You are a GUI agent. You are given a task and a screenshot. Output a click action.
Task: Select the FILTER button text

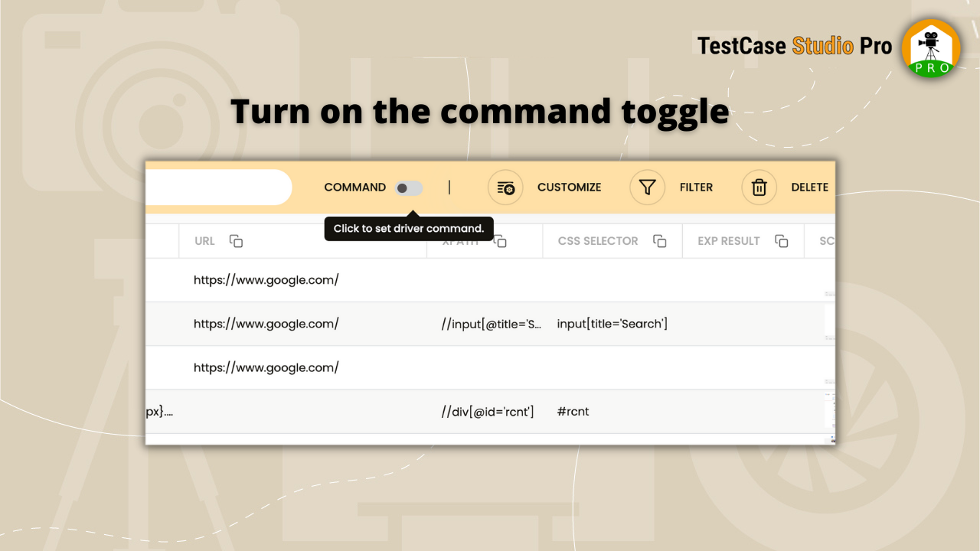(696, 187)
